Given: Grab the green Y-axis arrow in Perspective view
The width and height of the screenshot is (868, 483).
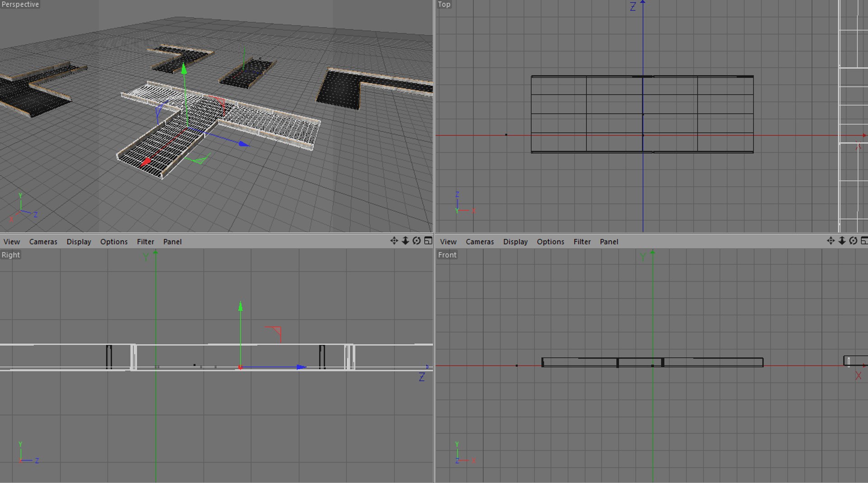Looking at the screenshot, I should [184, 69].
